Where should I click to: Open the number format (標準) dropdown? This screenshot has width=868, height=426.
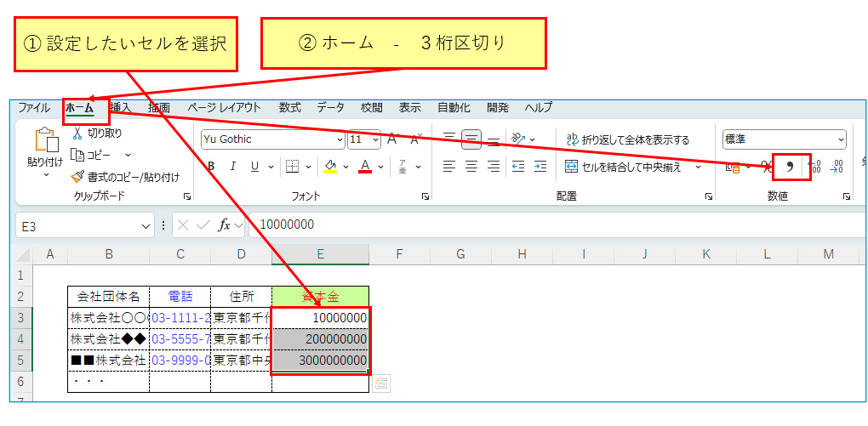click(x=841, y=139)
